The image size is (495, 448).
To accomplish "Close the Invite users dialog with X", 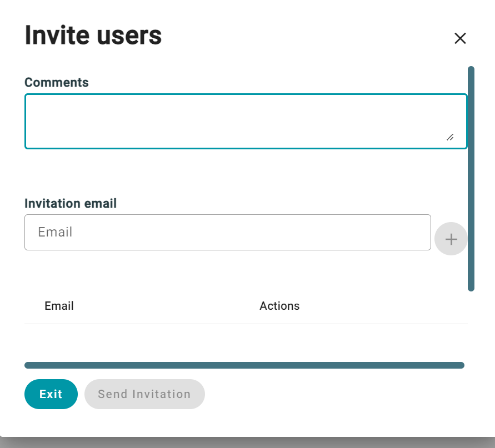I will pos(460,38).
